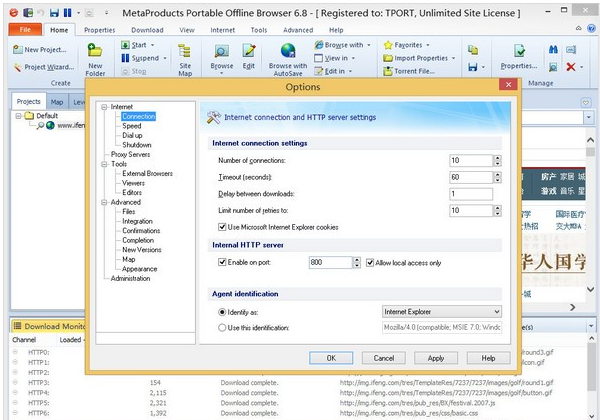
Task: Select Use this identification radio button
Action: [x=222, y=328]
